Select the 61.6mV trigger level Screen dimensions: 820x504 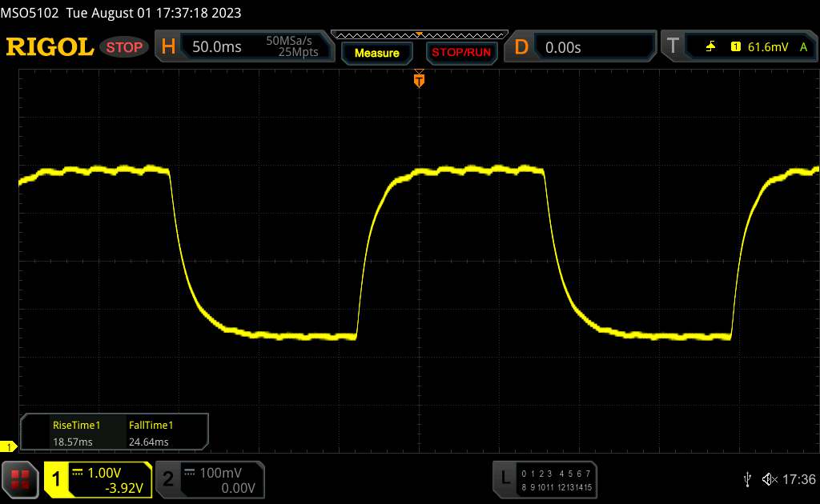[768, 47]
